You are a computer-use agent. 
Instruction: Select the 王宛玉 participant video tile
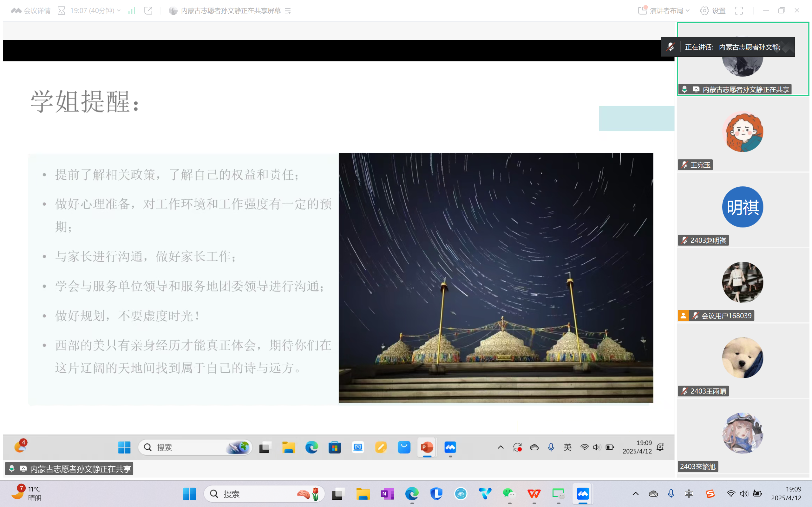pyautogui.click(x=743, y=134)
